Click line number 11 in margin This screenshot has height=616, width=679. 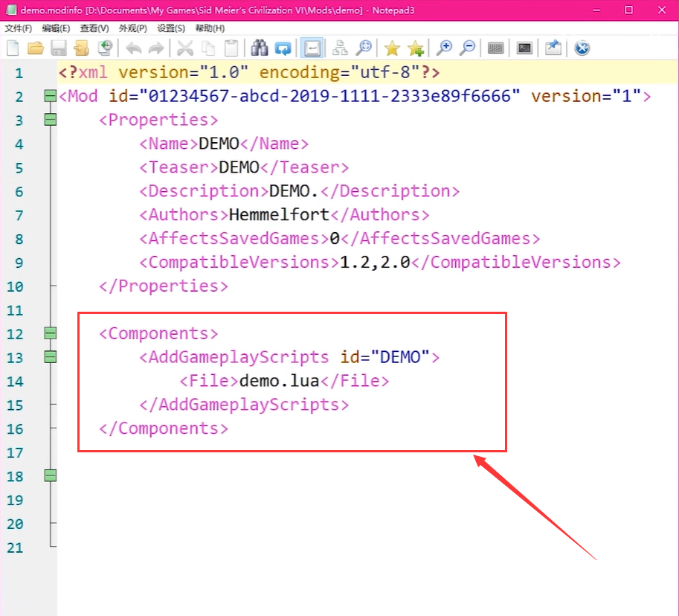[x=15, y=310]
